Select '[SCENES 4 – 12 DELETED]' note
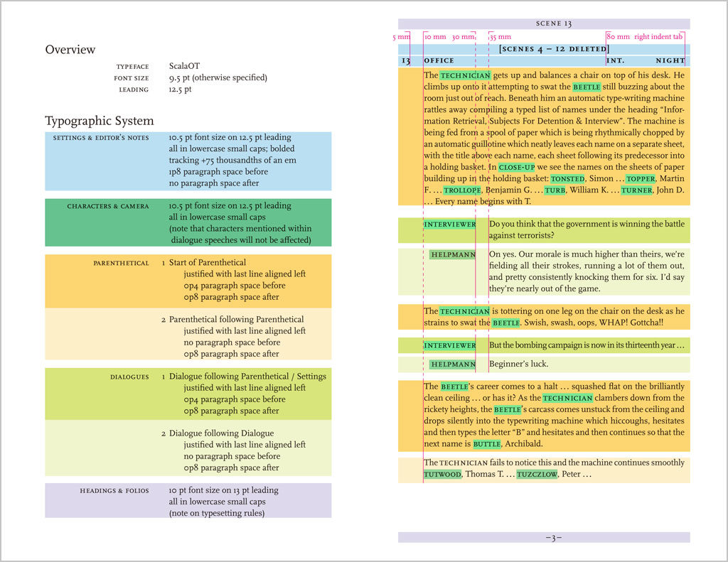This screenshot has width=728, height=562. click(x=555, y=49)
